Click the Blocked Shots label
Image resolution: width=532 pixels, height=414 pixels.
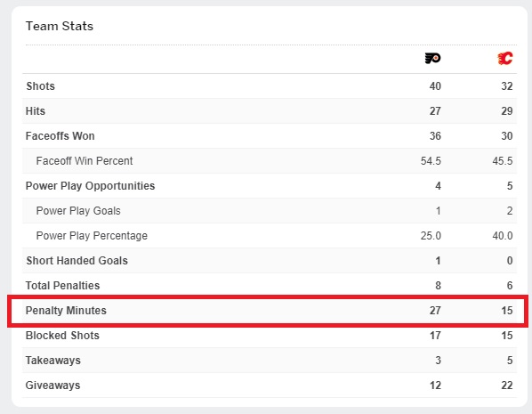click(62, 336)
